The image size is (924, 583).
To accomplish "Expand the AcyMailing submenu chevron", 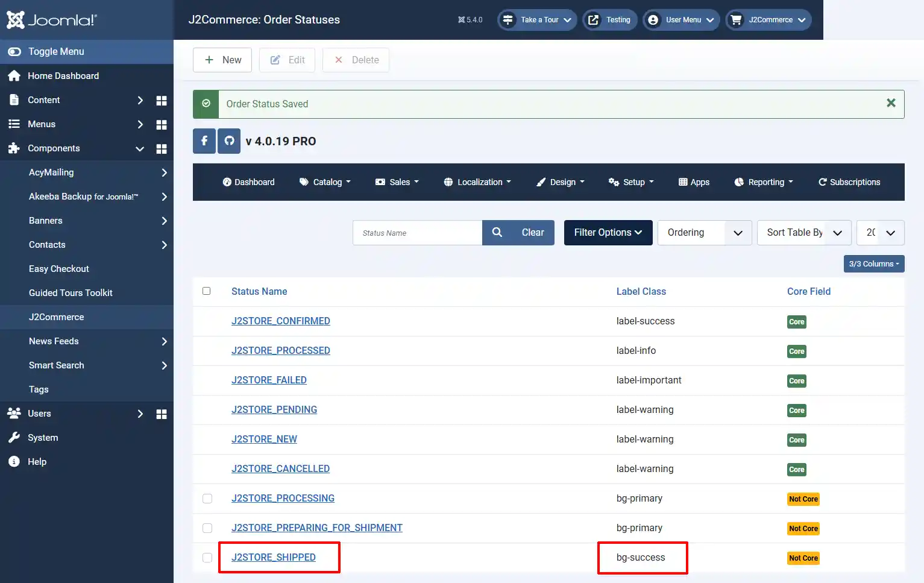I will click(x=164, y=172).
